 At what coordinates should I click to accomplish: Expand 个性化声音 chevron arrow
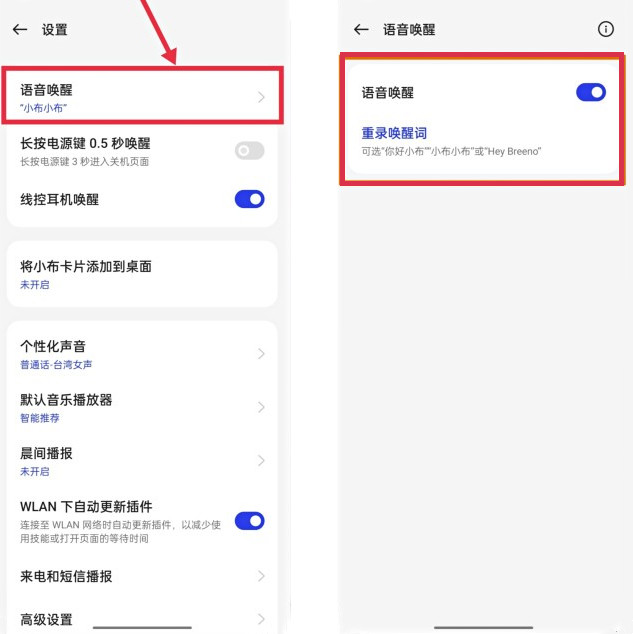click(x=261, y=354)
